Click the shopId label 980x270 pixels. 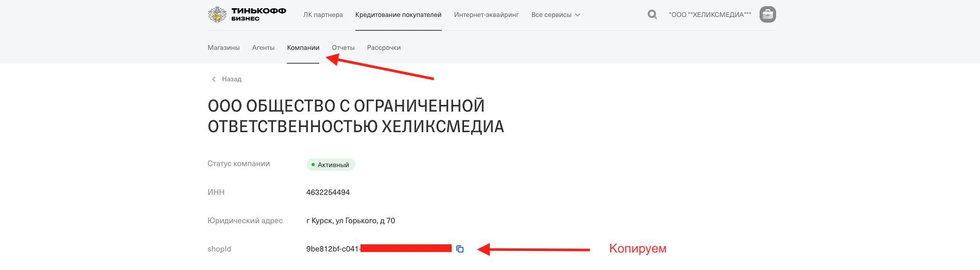coord(219,249)
